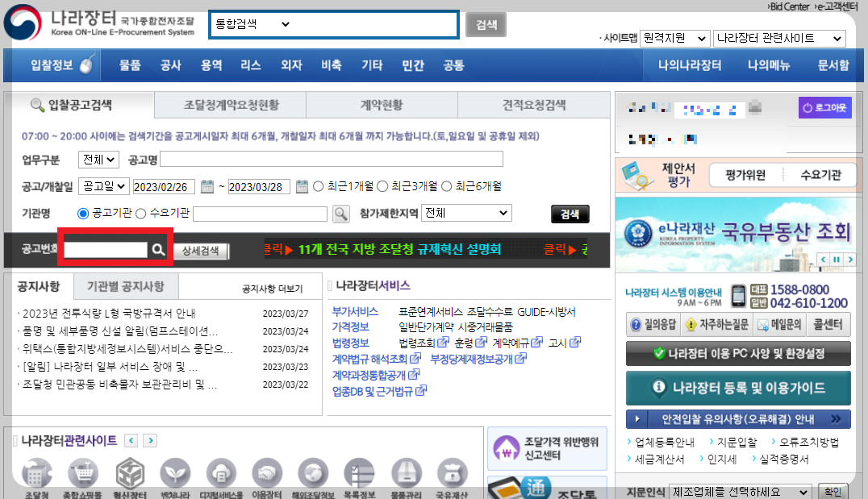Click the 로그아웃 button
This screenshot has width=868, height=499.
click(x=824, y=107)
